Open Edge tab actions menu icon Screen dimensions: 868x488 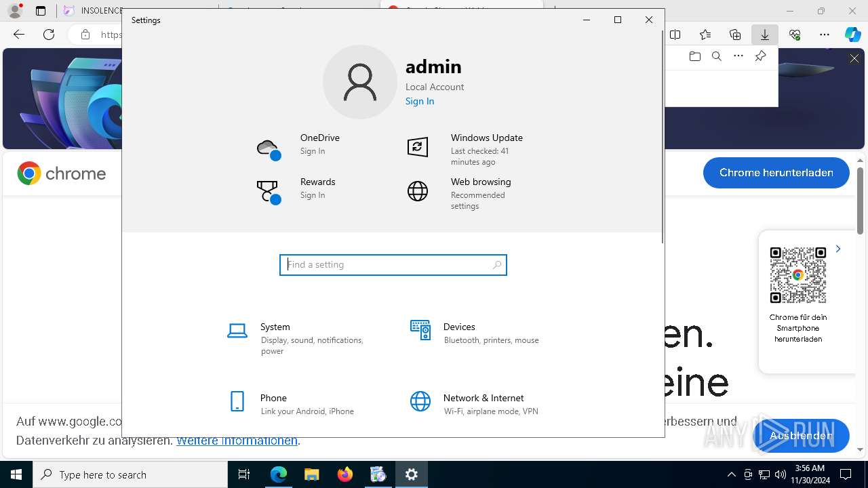[41, 11]
